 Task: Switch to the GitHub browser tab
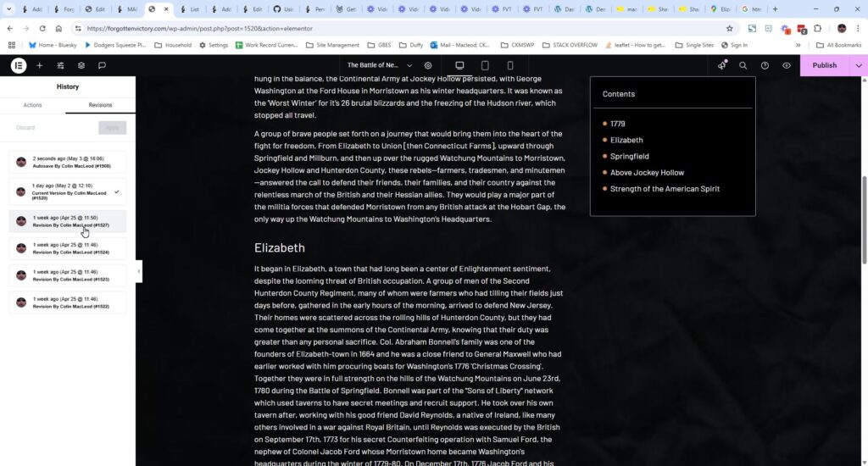tap(285, 8)
